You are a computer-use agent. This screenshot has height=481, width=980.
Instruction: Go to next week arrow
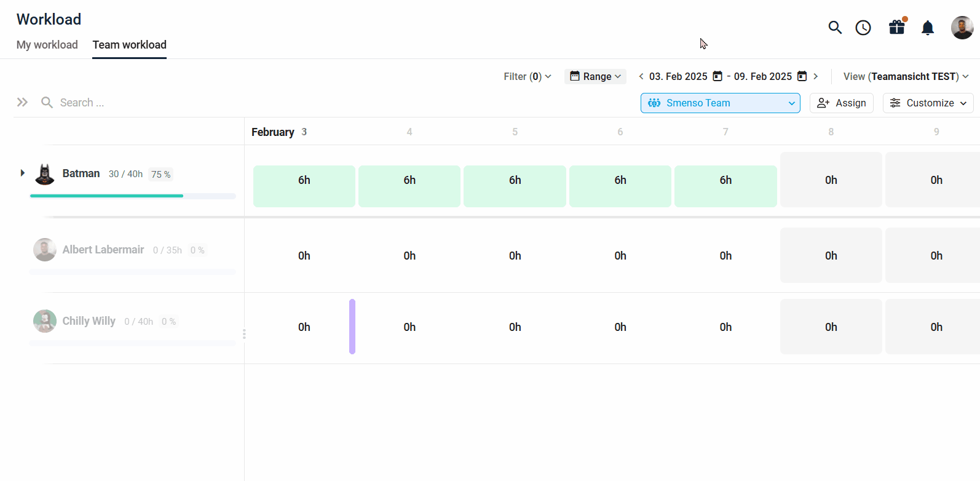816,76
